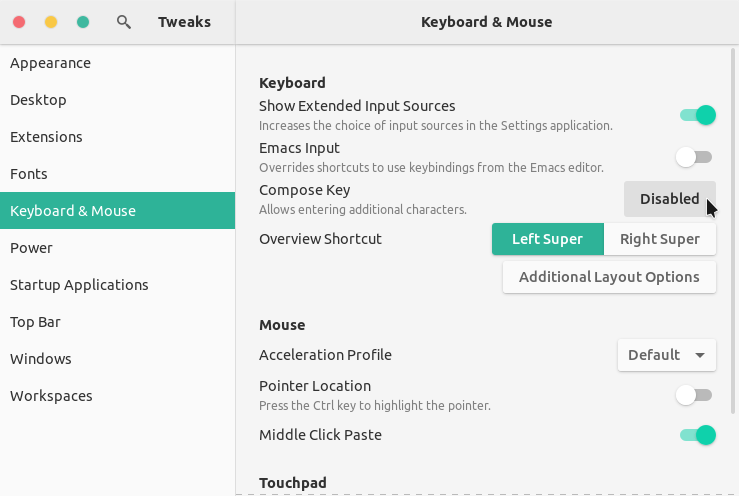Select Right Super overview shortcut
The image size is (739, 496).
tap(660, 239)
